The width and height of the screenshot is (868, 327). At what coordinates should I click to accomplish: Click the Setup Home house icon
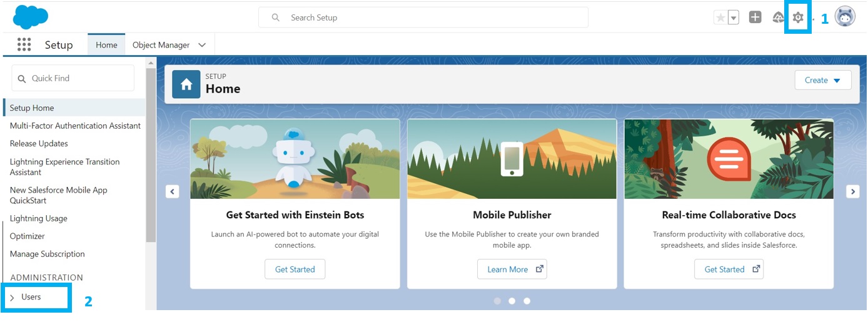click(x=186, y=84)
